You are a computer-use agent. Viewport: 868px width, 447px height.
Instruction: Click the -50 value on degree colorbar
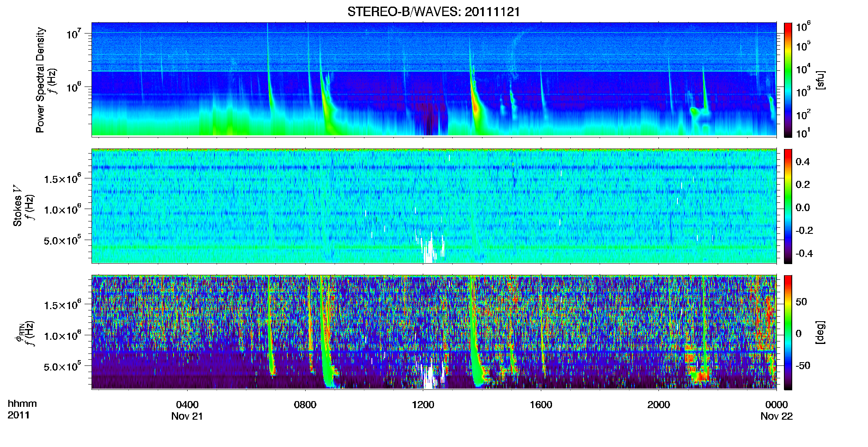click(x=803, y=365)
